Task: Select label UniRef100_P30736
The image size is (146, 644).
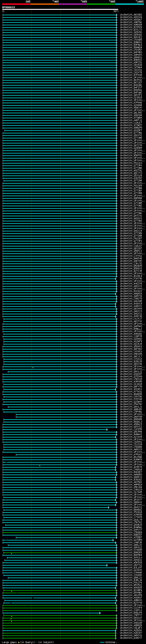Action: pos(131,278)
